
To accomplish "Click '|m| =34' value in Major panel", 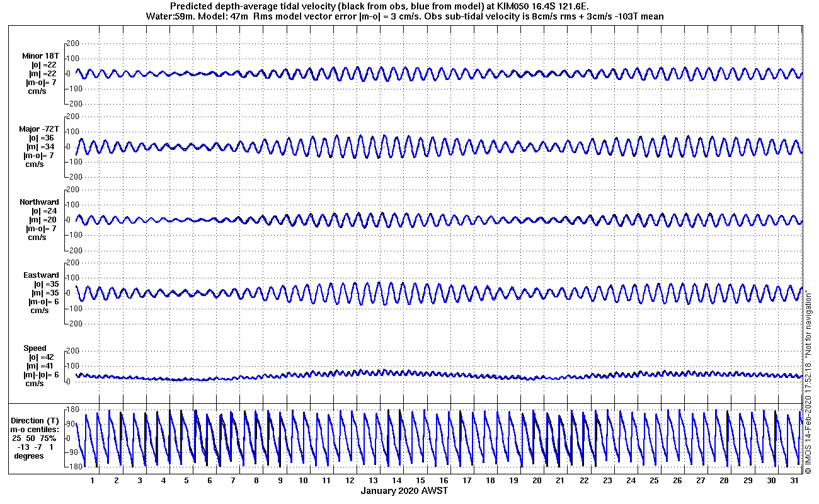I will tap(39, 147).
